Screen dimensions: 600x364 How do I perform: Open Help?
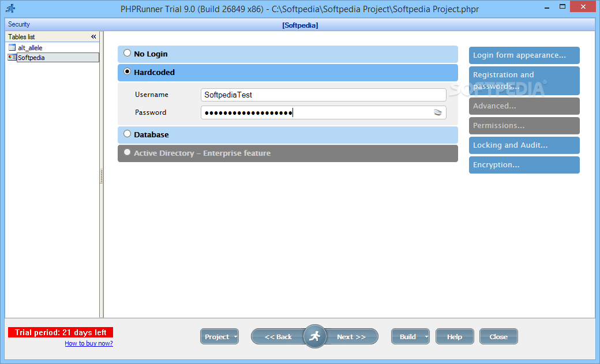[455, 337]
